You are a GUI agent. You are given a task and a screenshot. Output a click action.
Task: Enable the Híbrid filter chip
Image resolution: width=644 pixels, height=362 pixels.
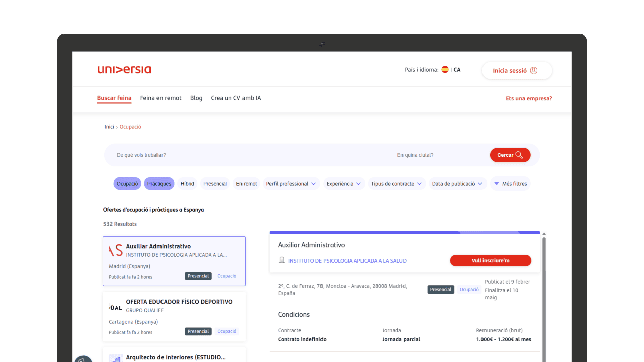click(187, 184)
